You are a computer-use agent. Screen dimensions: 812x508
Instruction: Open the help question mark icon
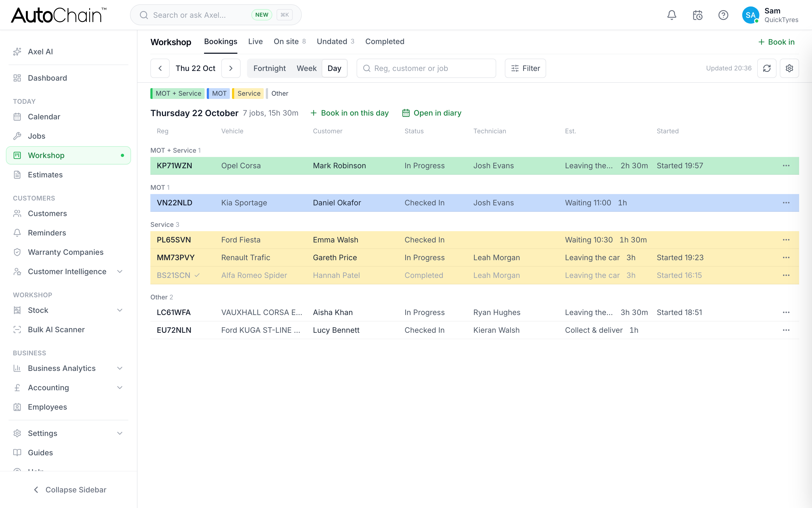[x=723, y=15]
